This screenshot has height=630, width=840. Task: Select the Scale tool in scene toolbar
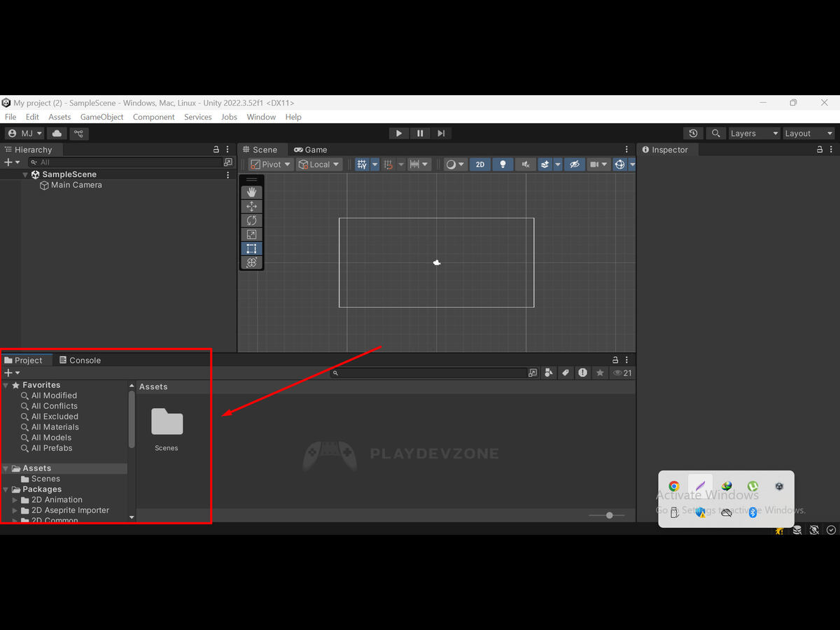(x=251, y=234)
